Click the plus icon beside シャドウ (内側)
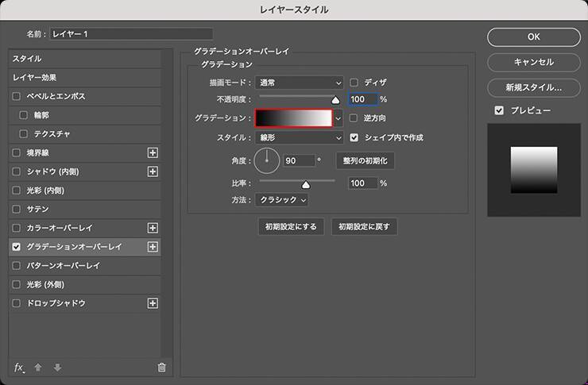Screen dimensions: 588x385 click(x=153, y=171)
